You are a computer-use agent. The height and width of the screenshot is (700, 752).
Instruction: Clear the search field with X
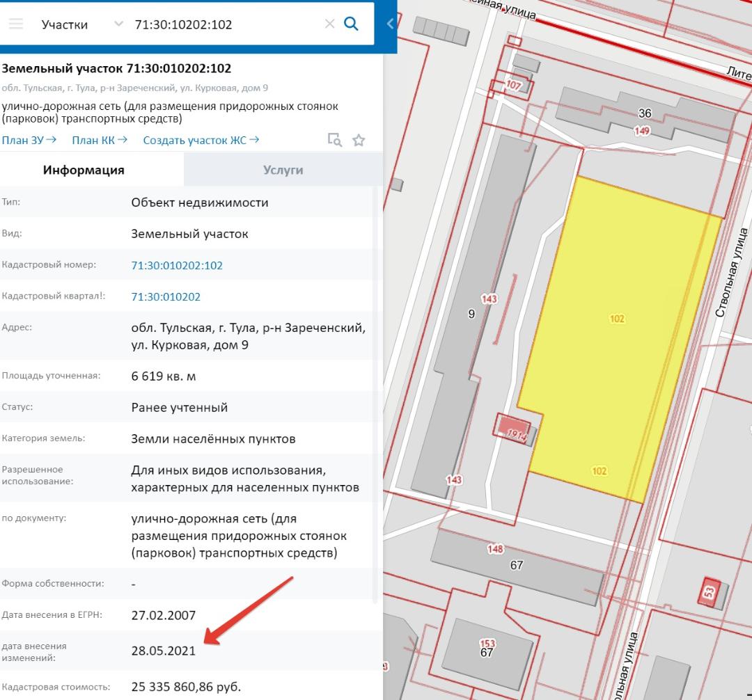(x=329, y=24)
